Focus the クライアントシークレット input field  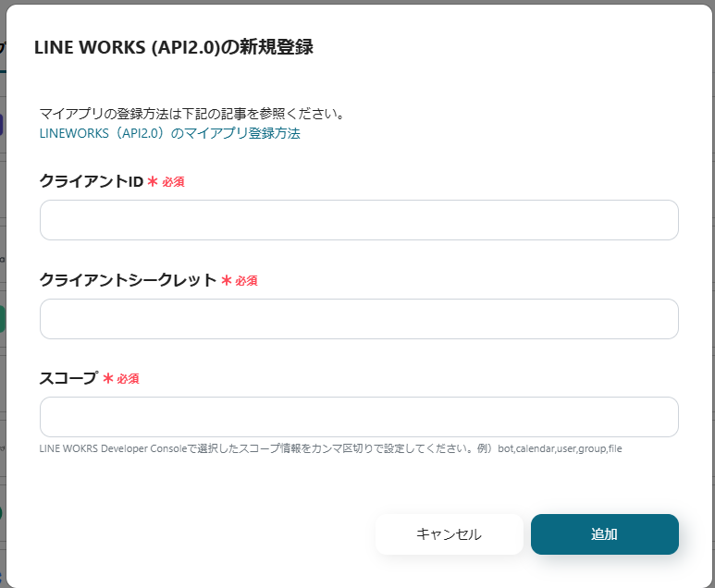coord(359,319)
